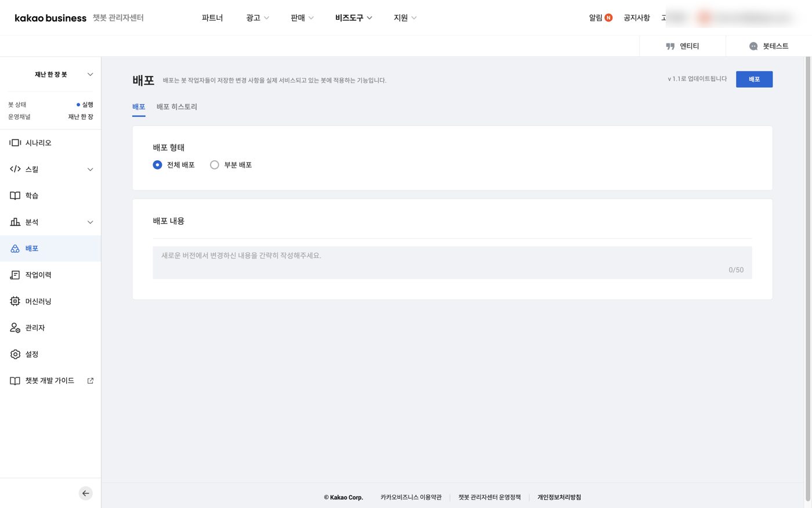This screenshot has width=812, height=508.
Task: Select the 배포 tab under the heading
Action: point(139,107)
